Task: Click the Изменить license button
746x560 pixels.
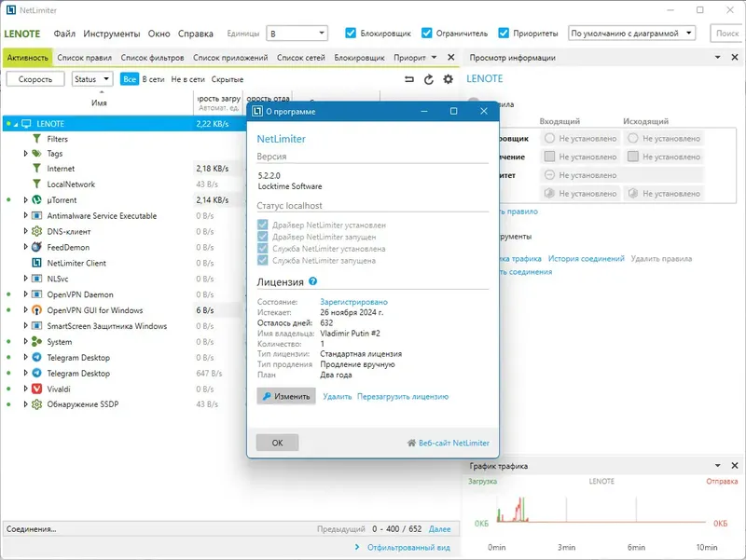Action: coord(286,396)
